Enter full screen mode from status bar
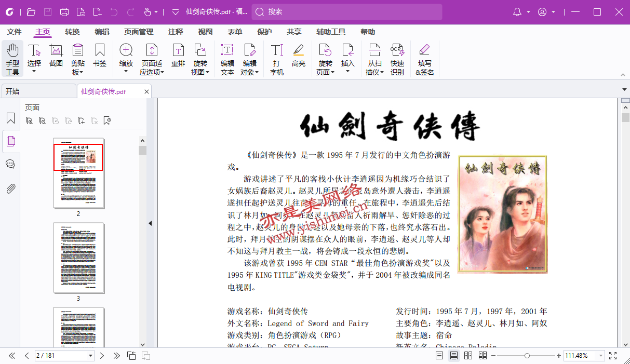This screenshot has width=630, height=364. [x=613, y=356]
